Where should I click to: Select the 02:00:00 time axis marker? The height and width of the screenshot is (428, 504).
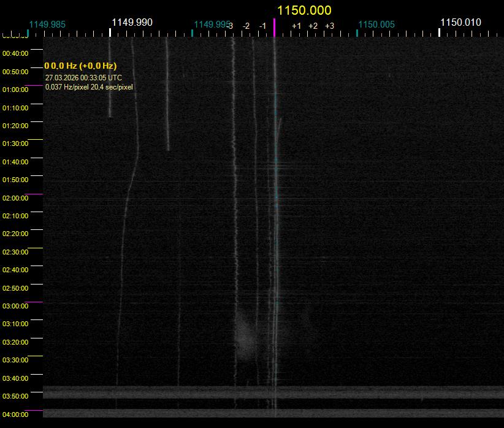point(15,198)
